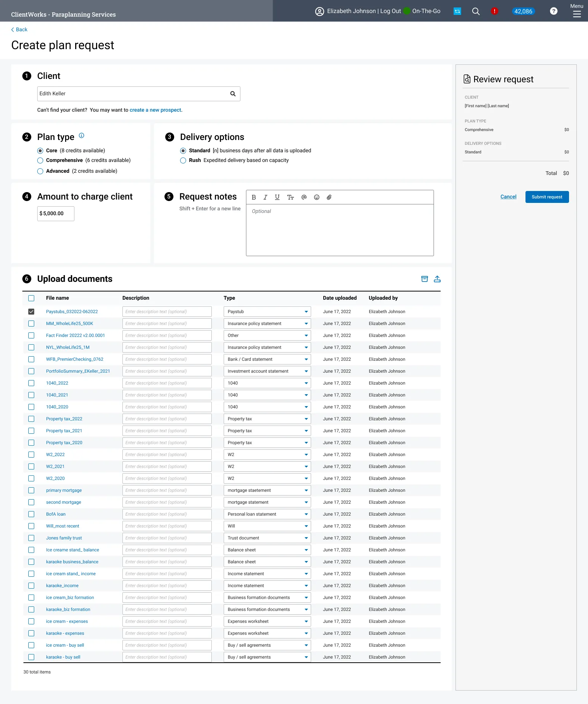
Task: Open the red alert notification icon
Action: coord(494,11)
